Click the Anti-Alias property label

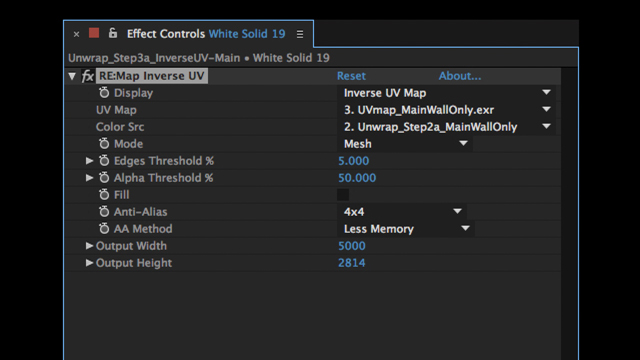pos(140,212)
